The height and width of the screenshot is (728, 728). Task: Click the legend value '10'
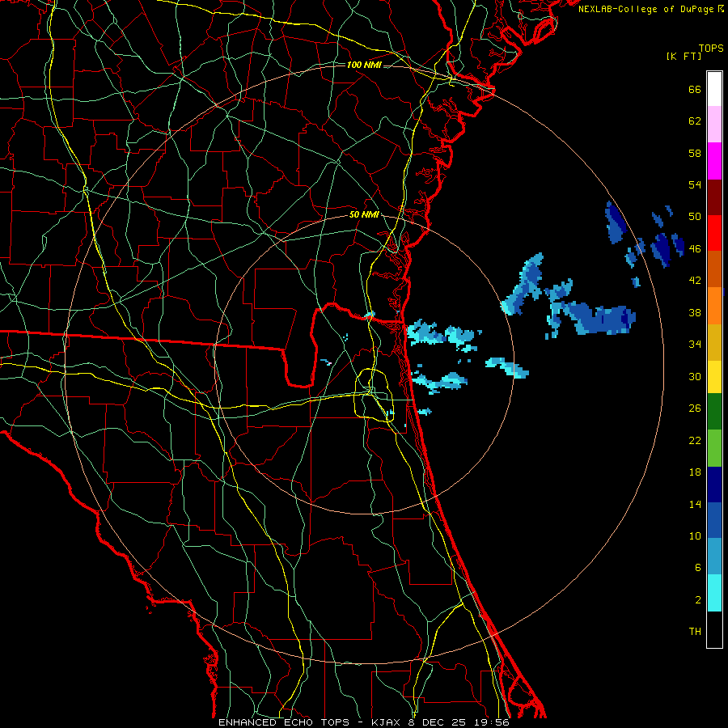[695, 536]
